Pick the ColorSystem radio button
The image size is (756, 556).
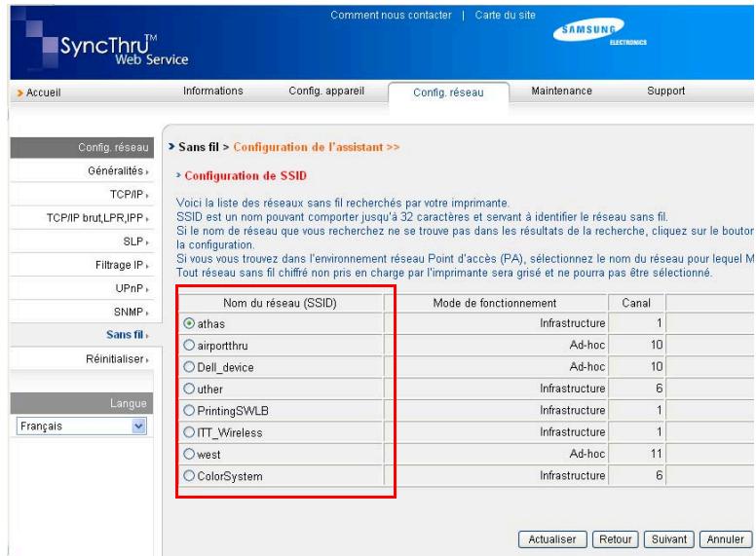pos(189,475)
